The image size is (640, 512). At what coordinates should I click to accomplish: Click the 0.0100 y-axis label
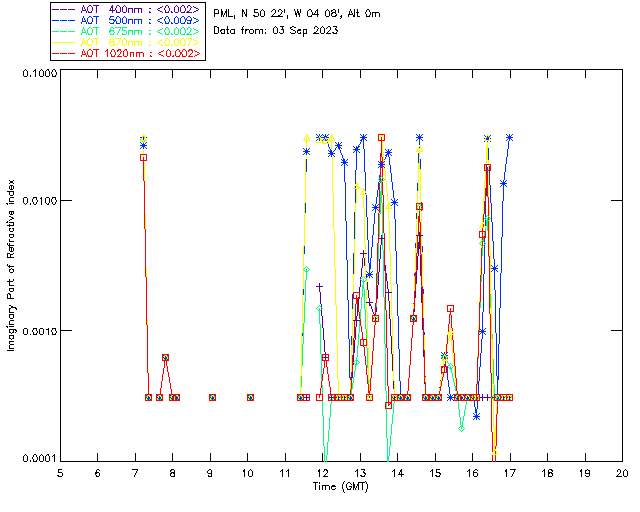[39, 200]
